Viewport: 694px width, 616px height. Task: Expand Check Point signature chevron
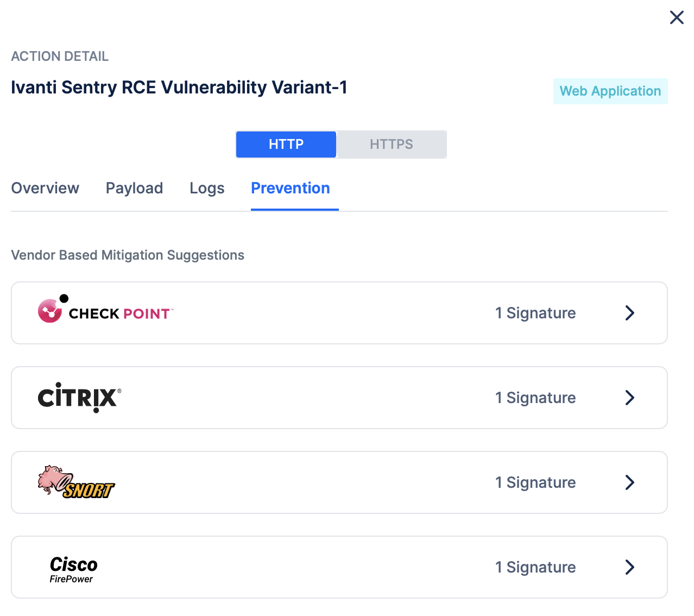(x=629, y=313)
